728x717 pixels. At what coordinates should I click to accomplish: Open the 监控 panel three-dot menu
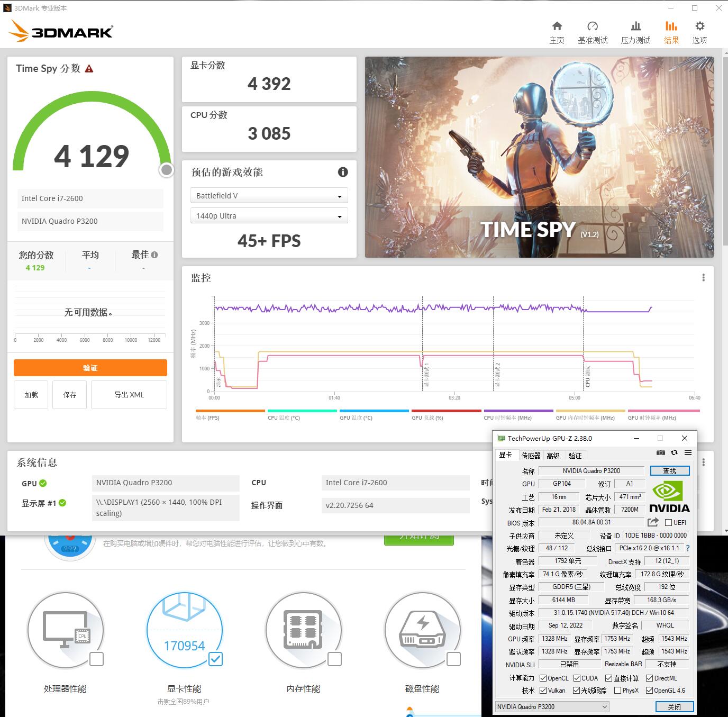click(x=703, y=278)
